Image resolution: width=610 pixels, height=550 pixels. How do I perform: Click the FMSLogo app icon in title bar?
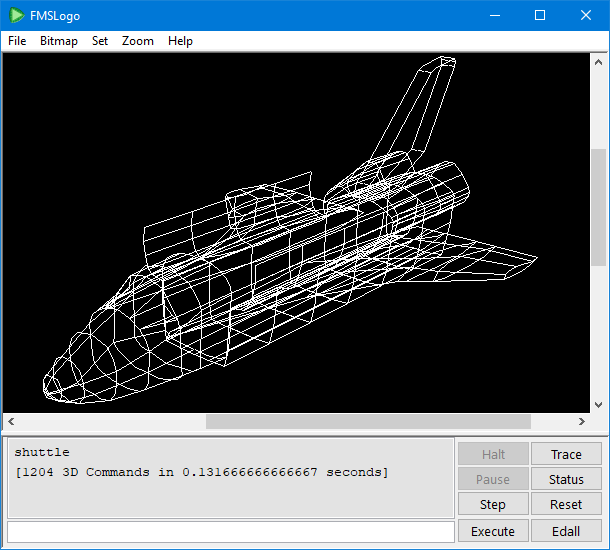tap(17, 16)
